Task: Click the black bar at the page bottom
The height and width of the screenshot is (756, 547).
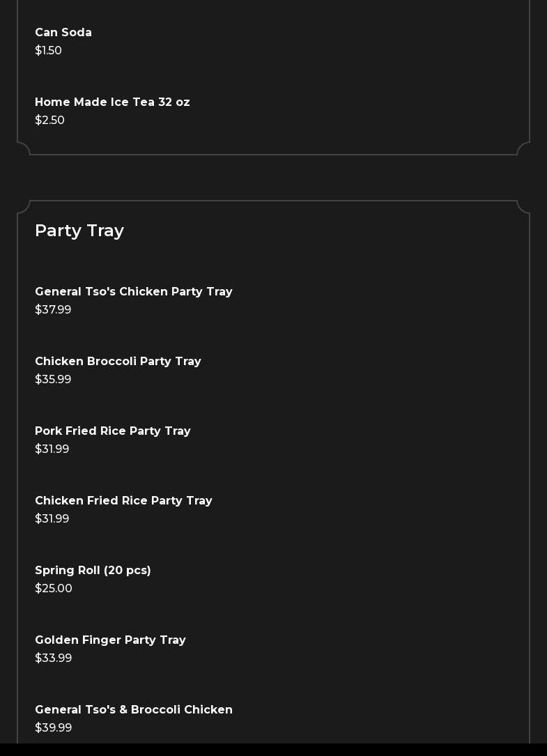Action: tap(273, 750)
